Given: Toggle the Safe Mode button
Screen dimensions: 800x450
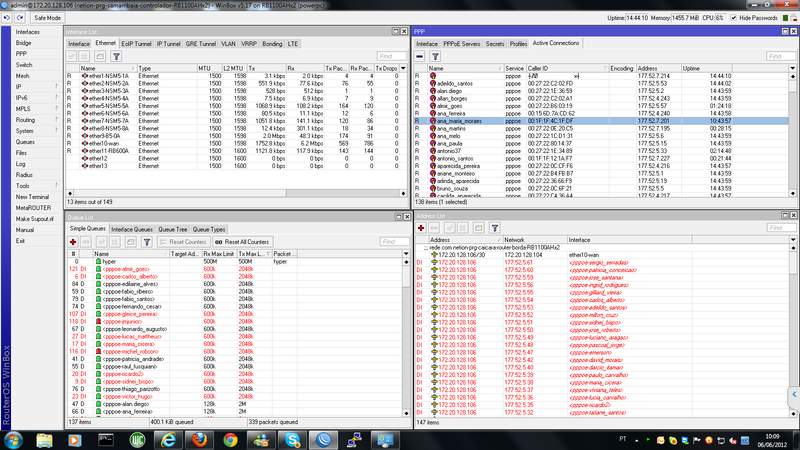Looking at the screenshot, I should click(47, 18).
